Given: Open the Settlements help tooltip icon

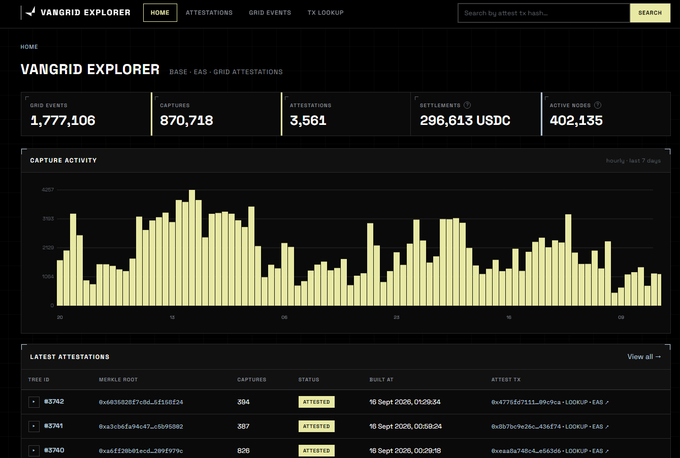Looking at the screenshot, I should 467,105.
